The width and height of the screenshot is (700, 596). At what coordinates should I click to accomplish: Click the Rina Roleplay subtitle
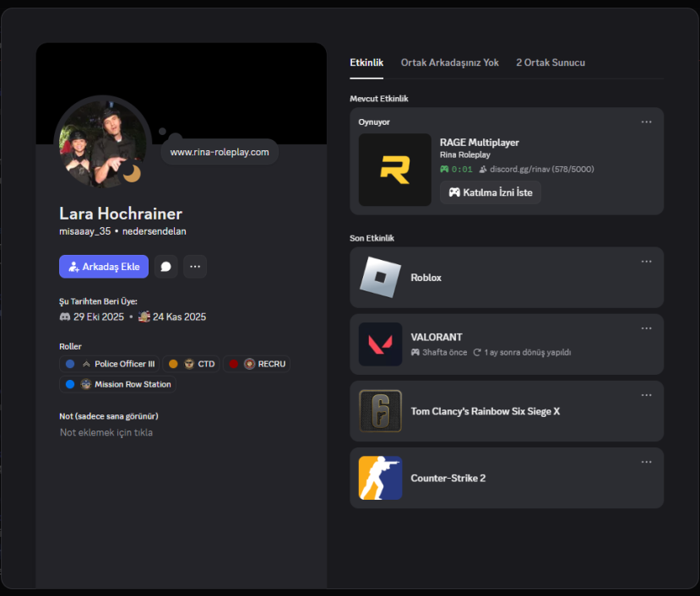pyautogui.click(x=465, y=154)
